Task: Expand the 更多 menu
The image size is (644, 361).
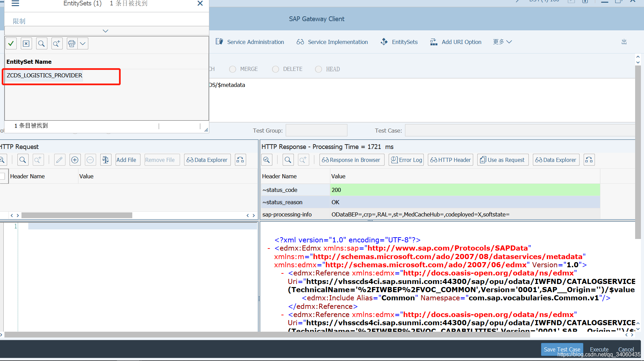Action: click(503, 42)
